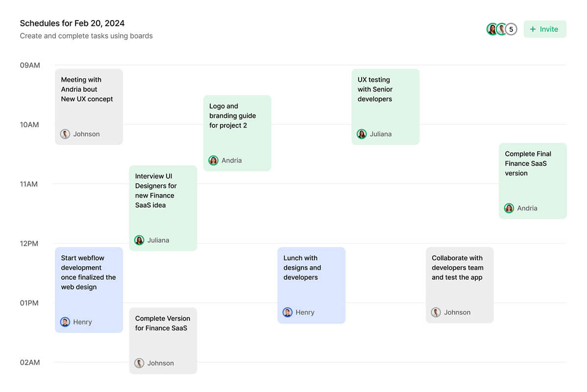Click Johnson's avatar on UX concept meeting
This screenshot has width=587, height=392.
coord(65,134)
